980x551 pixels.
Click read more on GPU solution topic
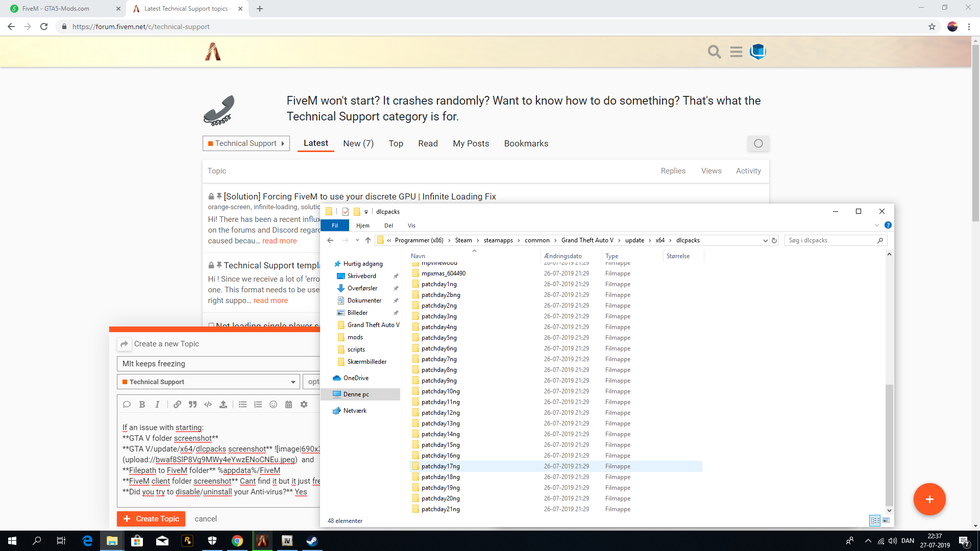tap(279, 241)
